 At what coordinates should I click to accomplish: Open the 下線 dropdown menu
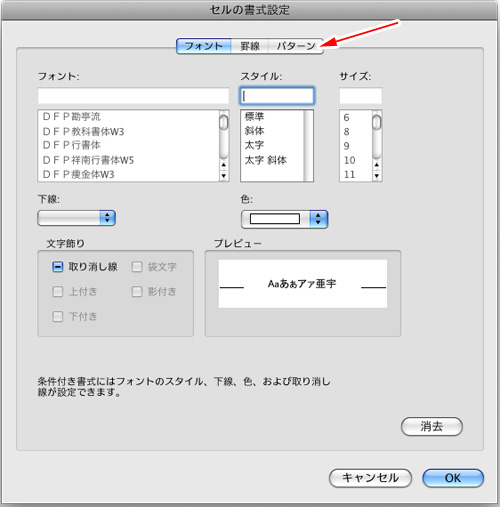(77, 218)
